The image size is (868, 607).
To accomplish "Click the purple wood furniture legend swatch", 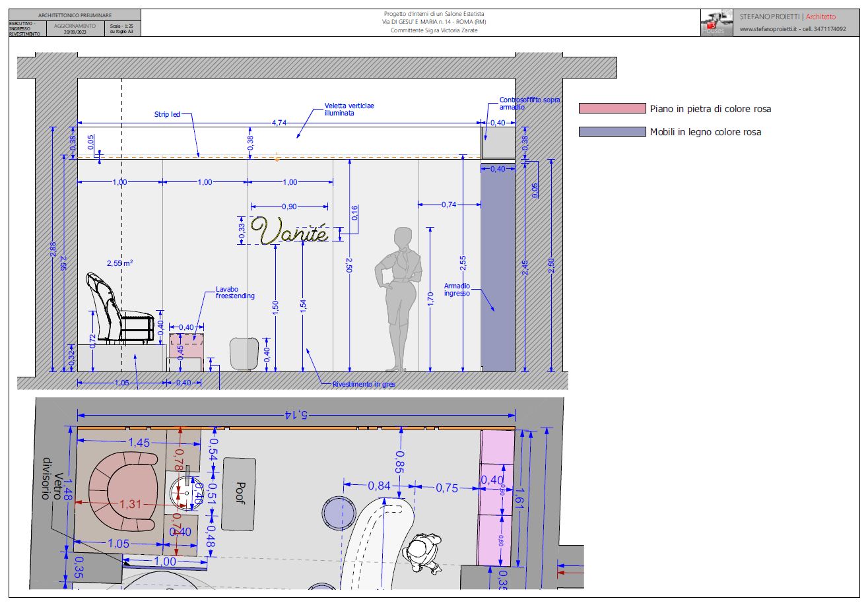I will click(x=612, y=132).
